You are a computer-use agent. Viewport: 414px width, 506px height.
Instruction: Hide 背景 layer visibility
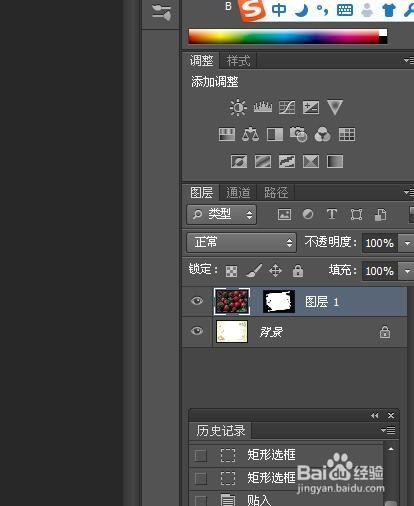tap(197, 331)
